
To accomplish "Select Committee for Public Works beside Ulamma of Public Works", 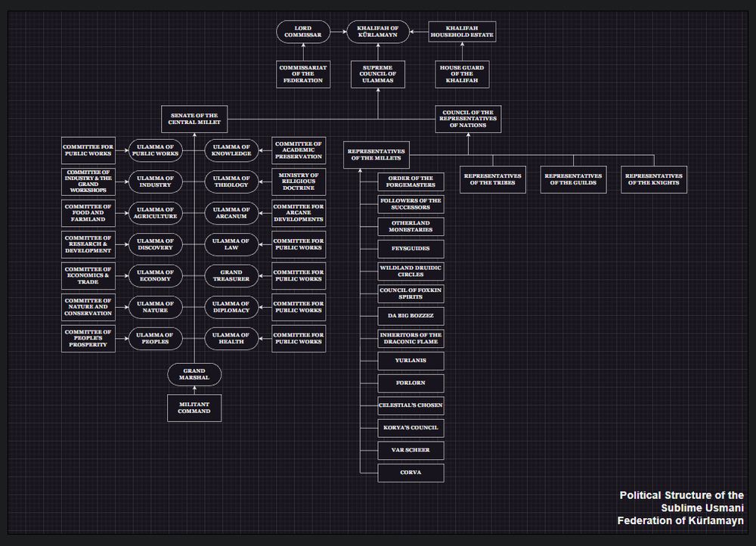I will tap(88, 150).
